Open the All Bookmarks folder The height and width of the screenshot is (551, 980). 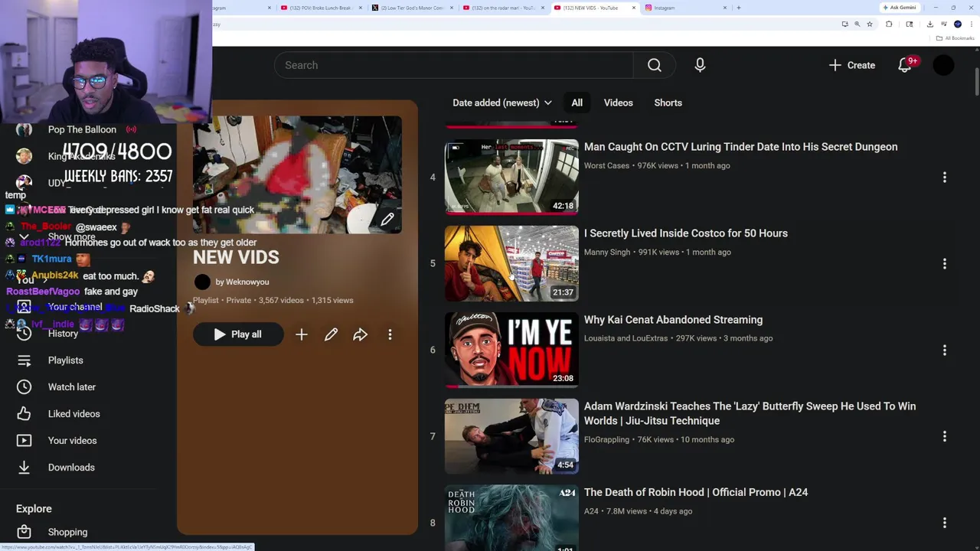coord(955,38)
